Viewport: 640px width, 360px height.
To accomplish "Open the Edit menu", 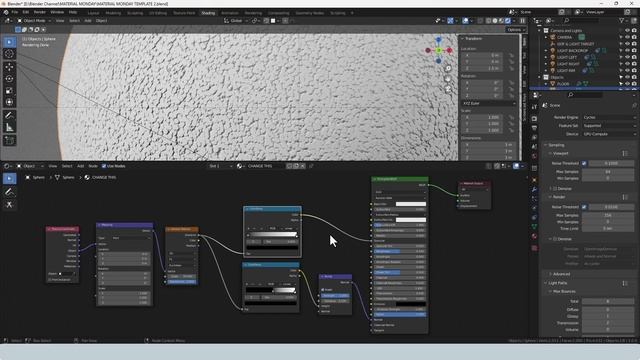I will coord(26,12).
